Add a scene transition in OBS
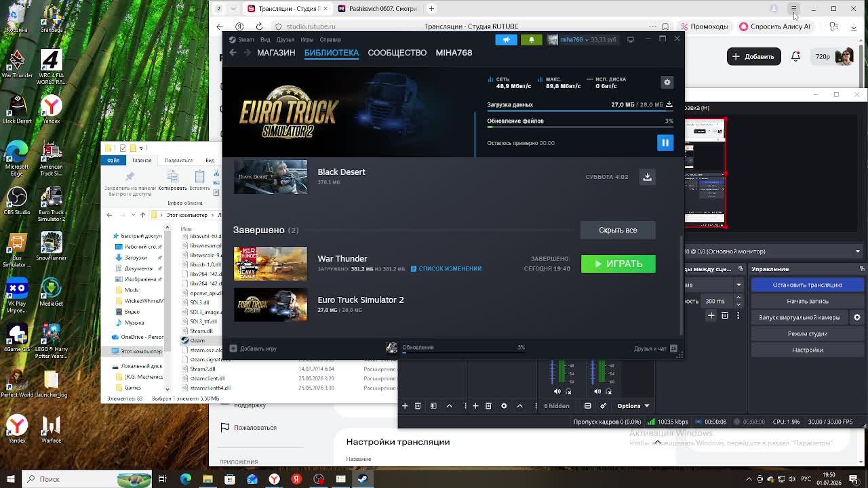 click(x=711, y=316)
